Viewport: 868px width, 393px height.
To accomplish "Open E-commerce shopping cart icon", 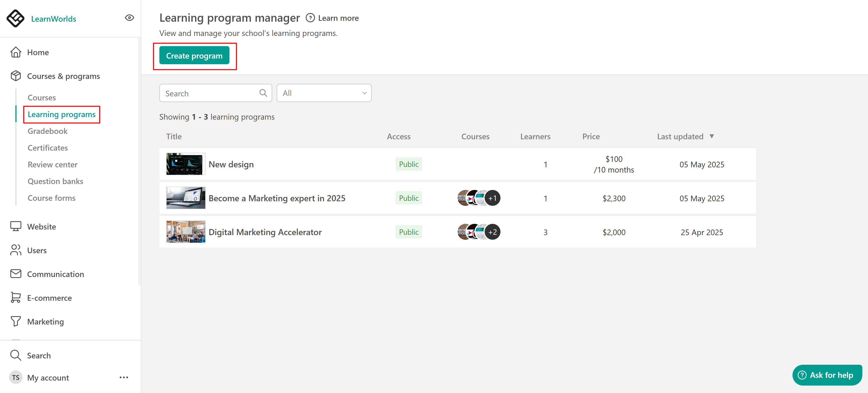I will pos(16,298).
